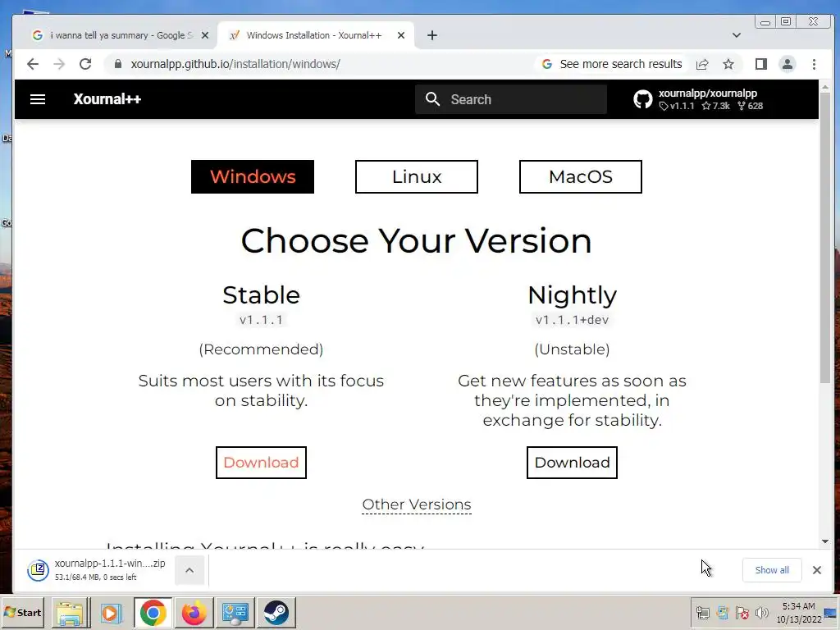Go back in Chrome

coord(33,64)
